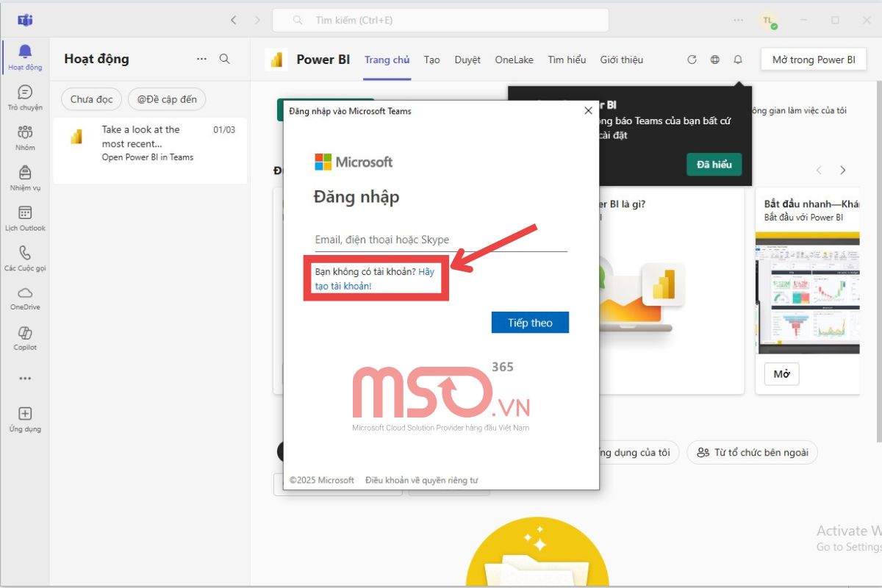Go back with the navigation arrow
The image size is (882, 588).
234,20
